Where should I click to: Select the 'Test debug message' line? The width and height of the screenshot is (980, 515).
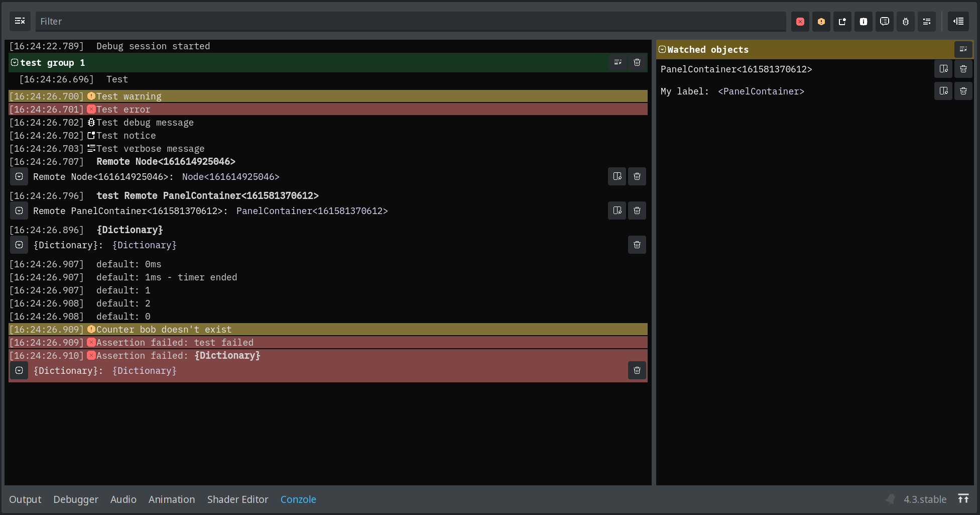coord(328,122)
